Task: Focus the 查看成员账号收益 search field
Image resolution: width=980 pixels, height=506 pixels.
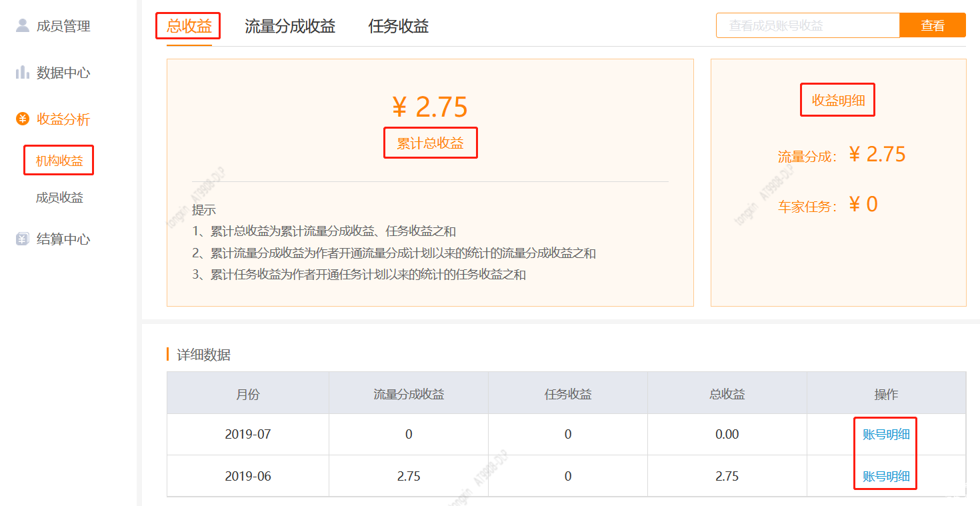Action: click(807, 26)
